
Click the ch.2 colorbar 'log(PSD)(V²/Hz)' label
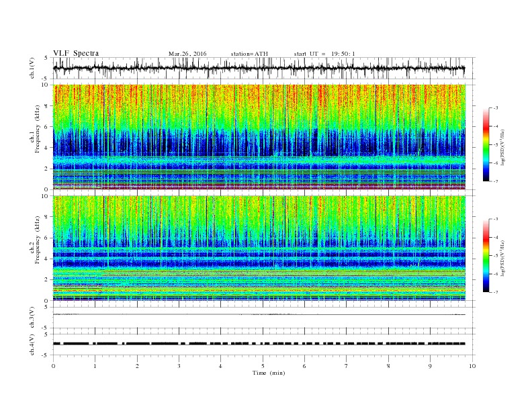pos(502,259)
